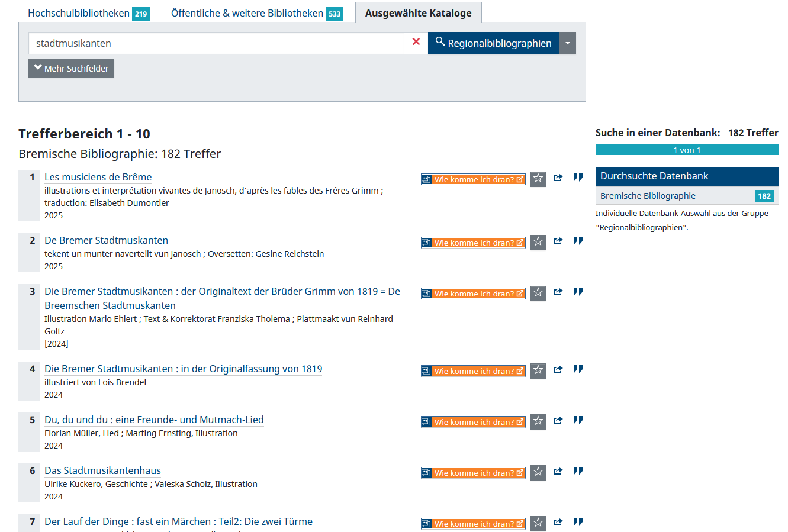Toggle the favorite star for 'Du, du und du'
The image size is (788, 532).
click(538, 421)
